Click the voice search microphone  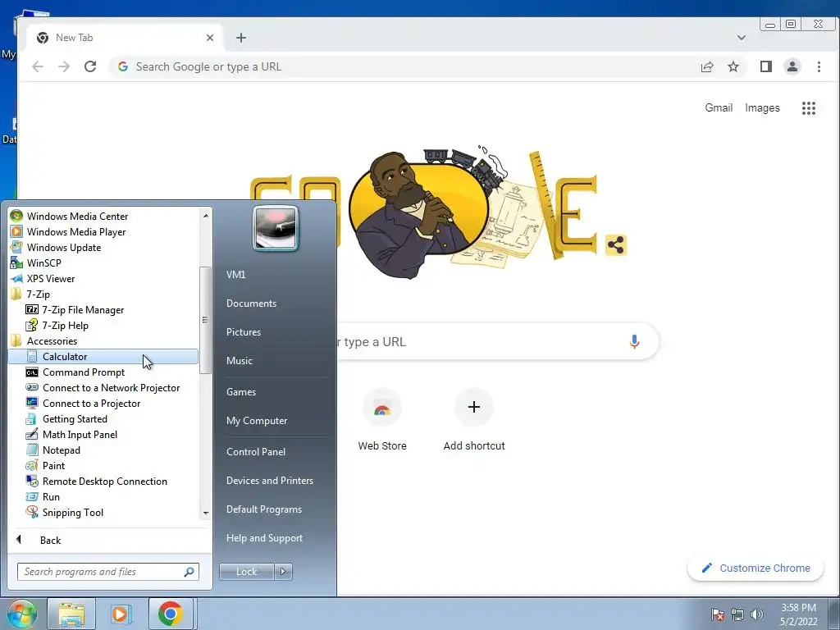[x=634, y=341]
